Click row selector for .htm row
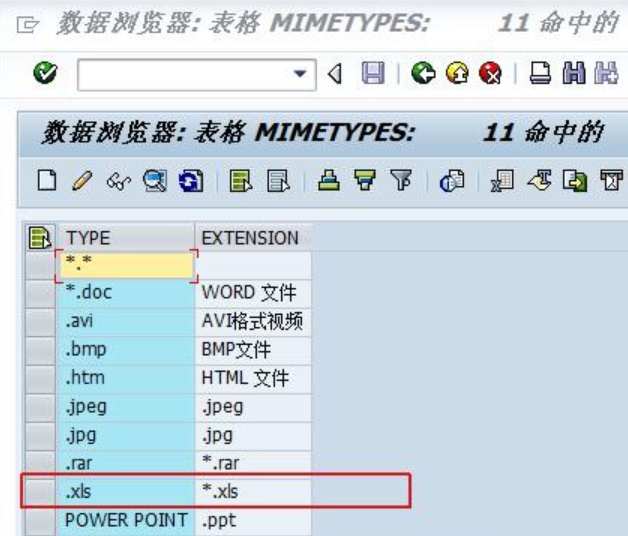Image resolution: width=628 pixels, height=536 pixels. click(x=40, y=379)
